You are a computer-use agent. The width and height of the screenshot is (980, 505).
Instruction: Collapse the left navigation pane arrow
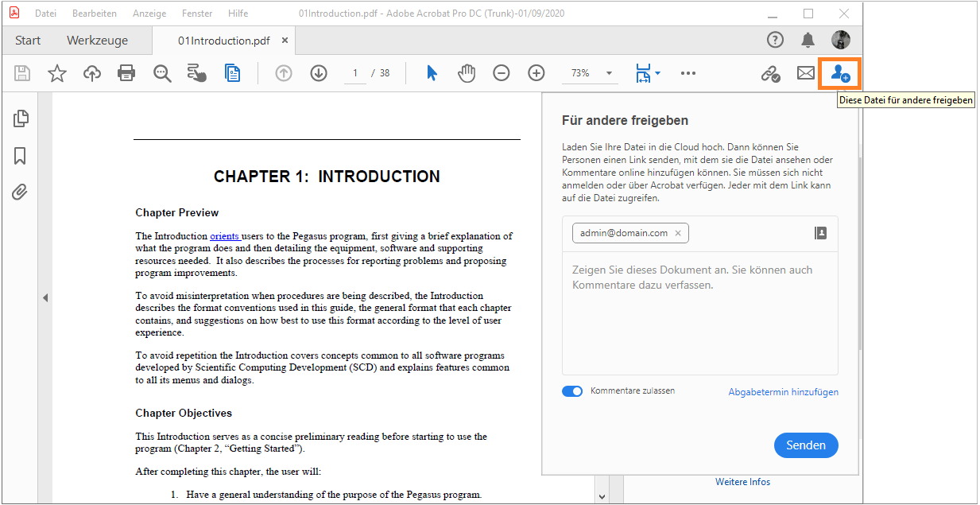click(45, 297)
